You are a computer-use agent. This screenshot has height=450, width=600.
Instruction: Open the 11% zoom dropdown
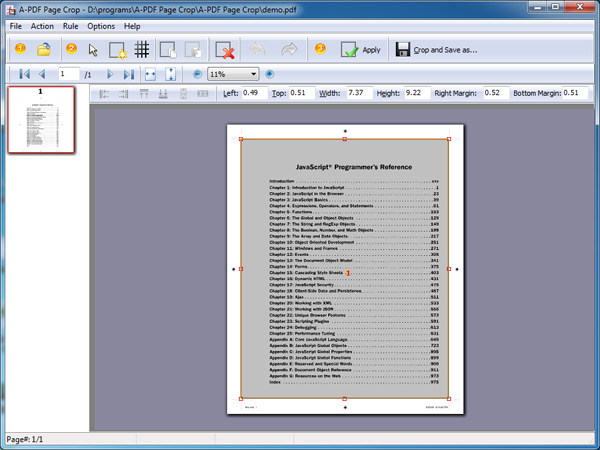(x=233, y=74)
